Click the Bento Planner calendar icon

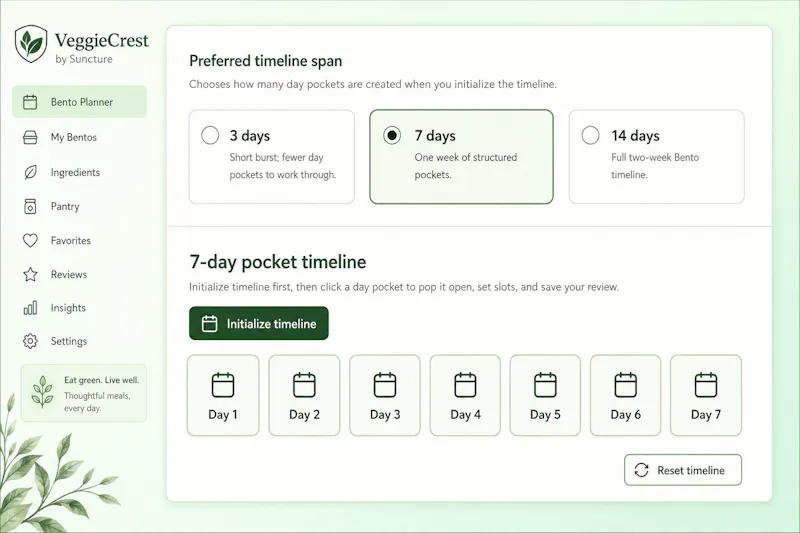tap(30, 102)
